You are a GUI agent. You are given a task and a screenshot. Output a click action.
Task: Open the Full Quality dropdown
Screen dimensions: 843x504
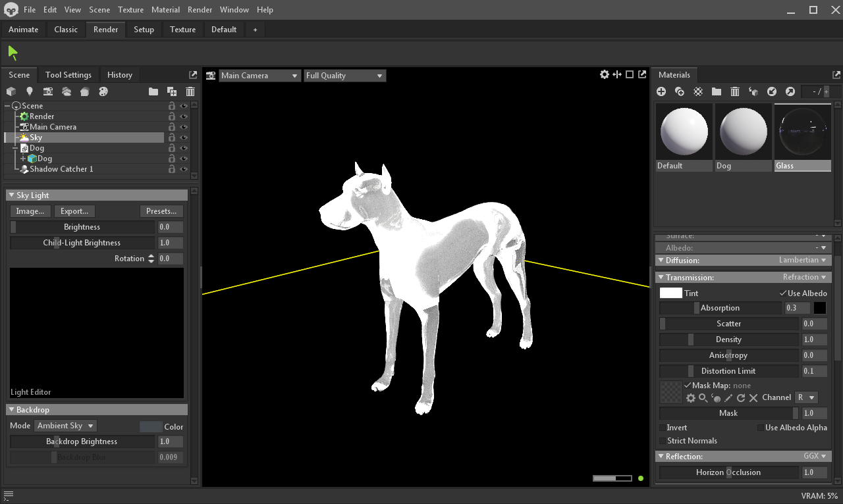[x=344, y=76]
